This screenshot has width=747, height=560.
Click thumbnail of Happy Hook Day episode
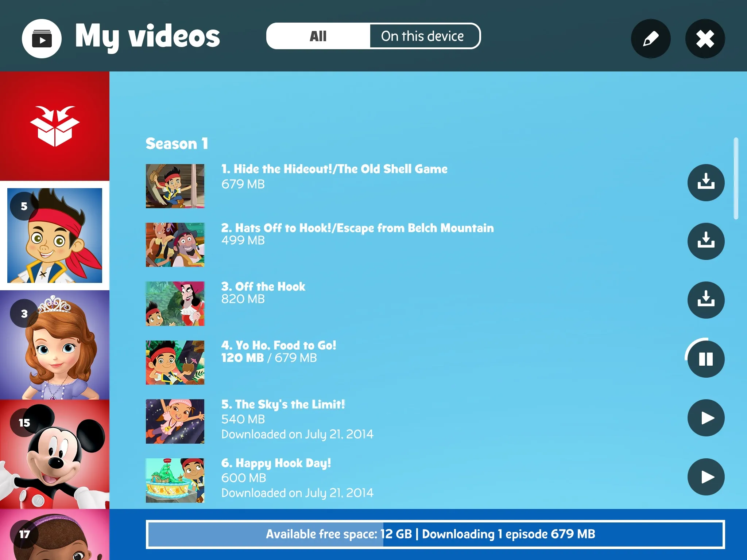pyautogui.click(x=175, y=481)
